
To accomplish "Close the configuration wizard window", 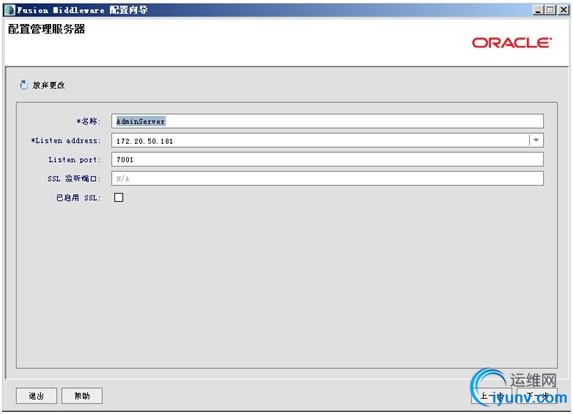I will (563, 10).
